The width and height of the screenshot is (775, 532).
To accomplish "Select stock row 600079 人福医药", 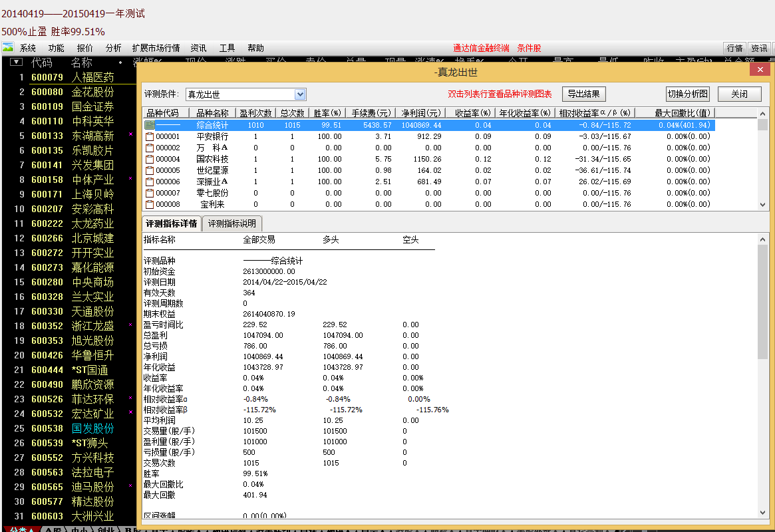I will click(x=69, y=77).
